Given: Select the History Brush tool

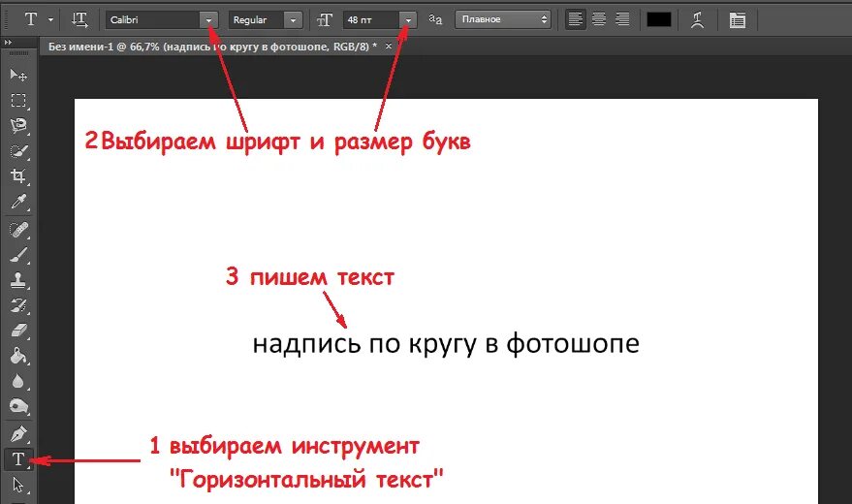Looking at the screenshot, I should click(18, 305).
